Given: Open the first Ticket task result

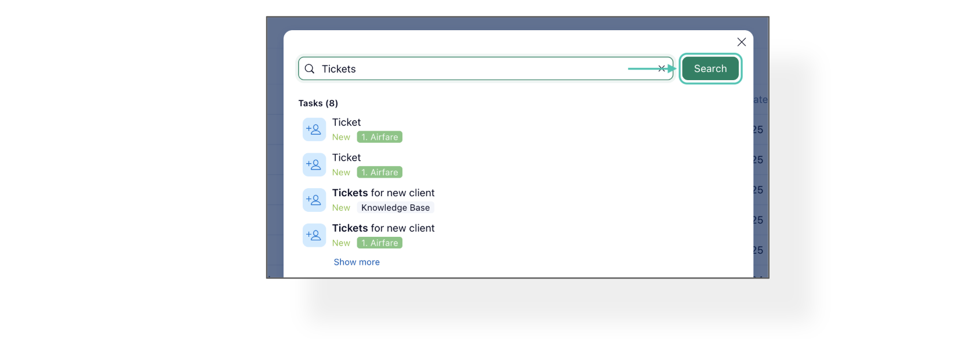Looking at the screenshot, I should [346, 122].
